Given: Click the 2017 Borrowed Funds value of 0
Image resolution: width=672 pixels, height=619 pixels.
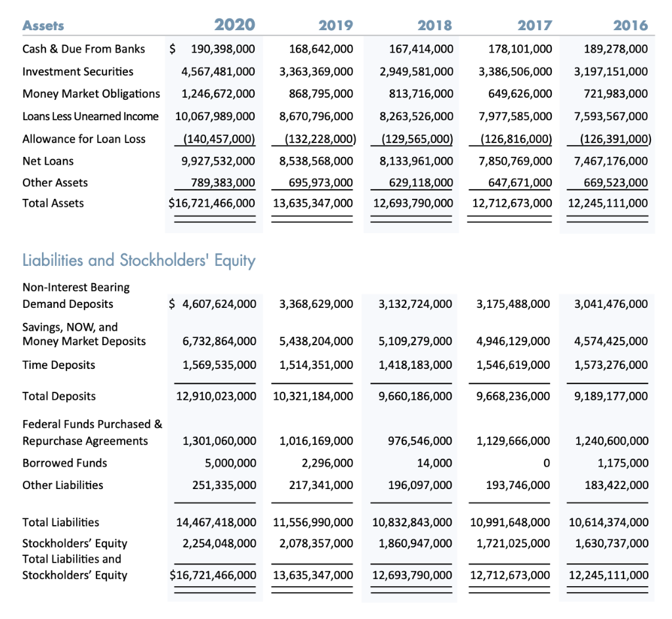Looking at the screenshot, I should (547, 463).
